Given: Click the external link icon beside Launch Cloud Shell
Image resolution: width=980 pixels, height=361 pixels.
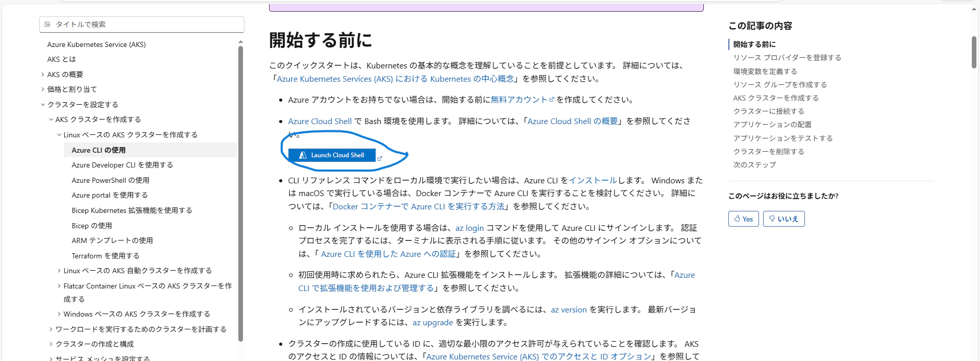Looking at the screenshot, I should point(379,159).
